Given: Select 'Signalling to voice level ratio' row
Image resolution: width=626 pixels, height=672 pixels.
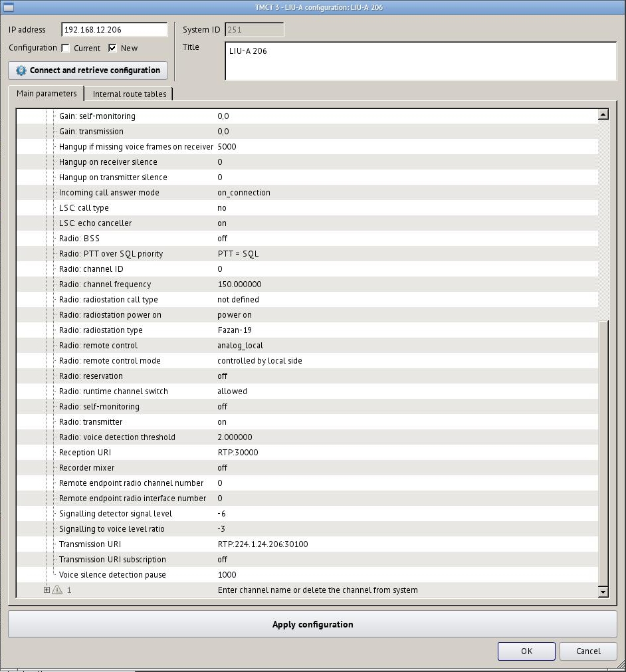Looking at the screenshot, I should pos(307,529).
